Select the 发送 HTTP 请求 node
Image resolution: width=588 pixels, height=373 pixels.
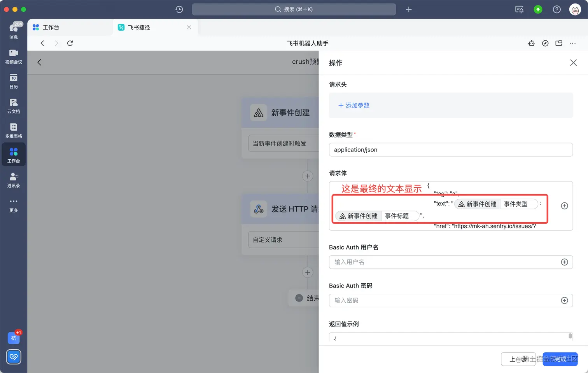[280, 209]
